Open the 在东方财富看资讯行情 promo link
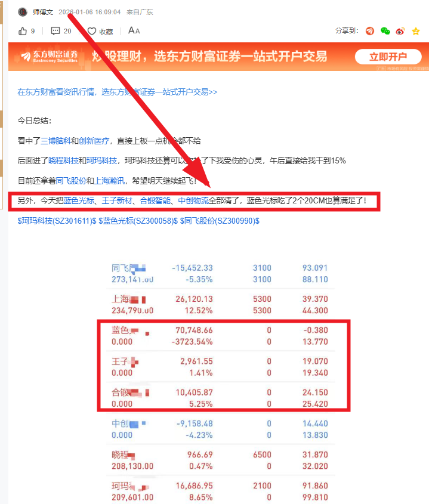 click(118, 92)
